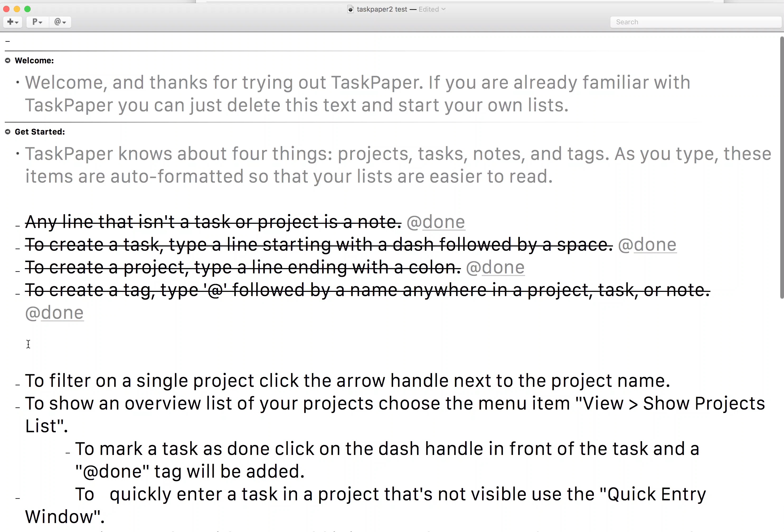
Task: Click the document icon in title bar
Action: click(351, 9)
